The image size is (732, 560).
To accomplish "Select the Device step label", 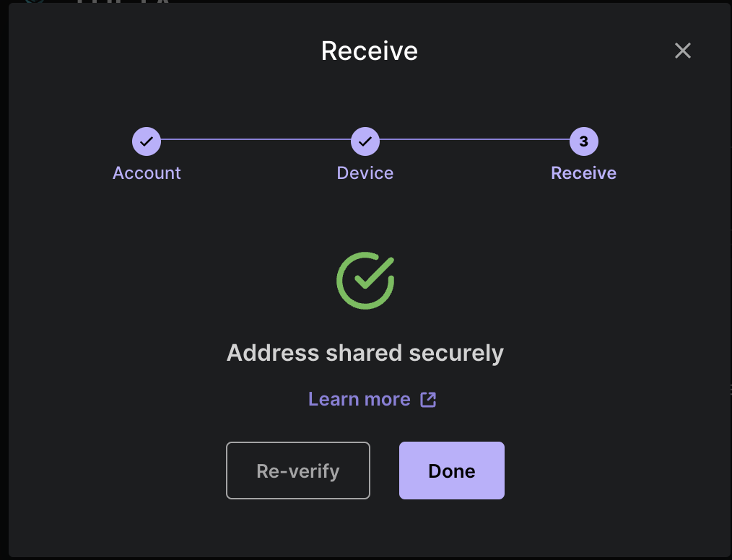I will click(x=365, y=172).
